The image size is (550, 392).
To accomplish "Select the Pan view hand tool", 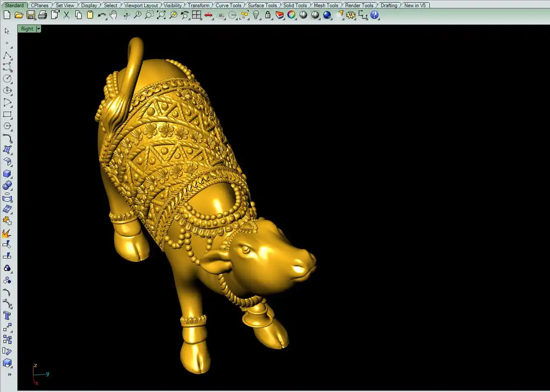I will point(113,15).
